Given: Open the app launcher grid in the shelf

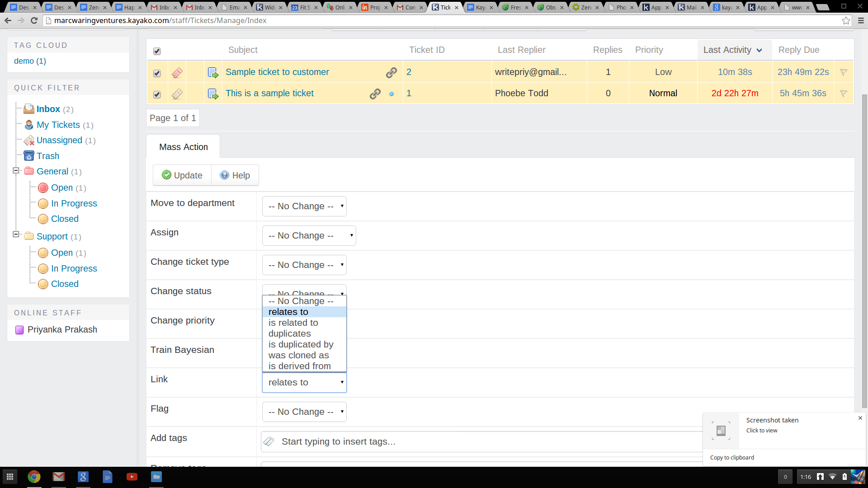Looking at the screenshot, I should pos(10,477).
